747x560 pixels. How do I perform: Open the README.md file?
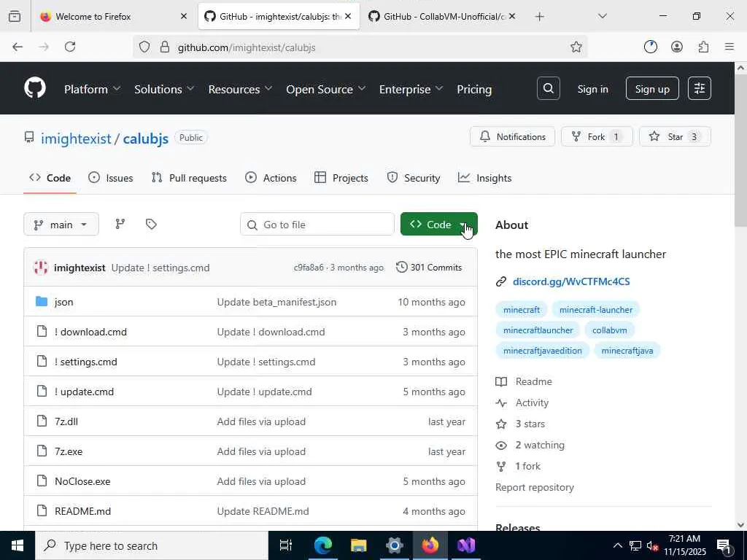point(83,511)
